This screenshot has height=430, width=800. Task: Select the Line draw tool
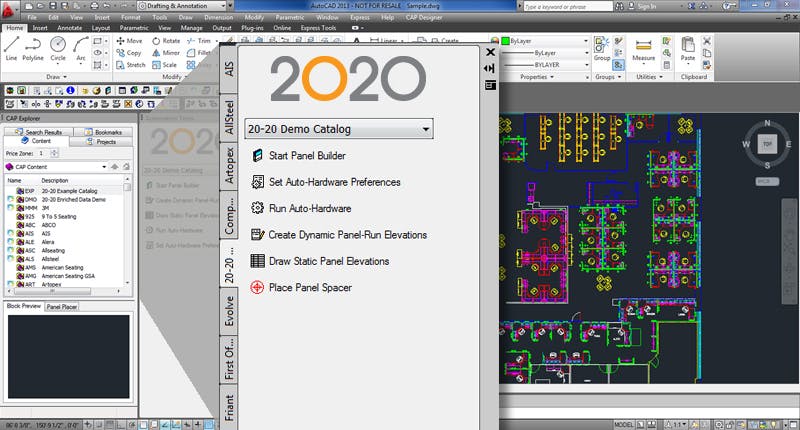(11, 49)
